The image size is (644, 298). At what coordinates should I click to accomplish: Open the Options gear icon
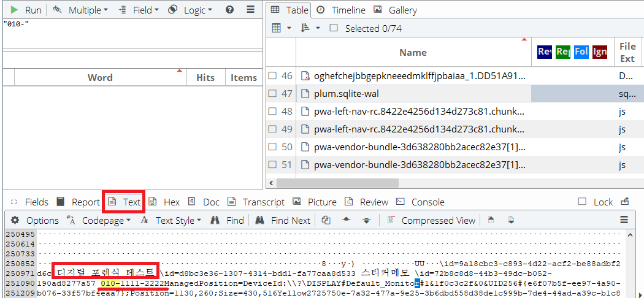pyautogui.click(x=15, y=220)
